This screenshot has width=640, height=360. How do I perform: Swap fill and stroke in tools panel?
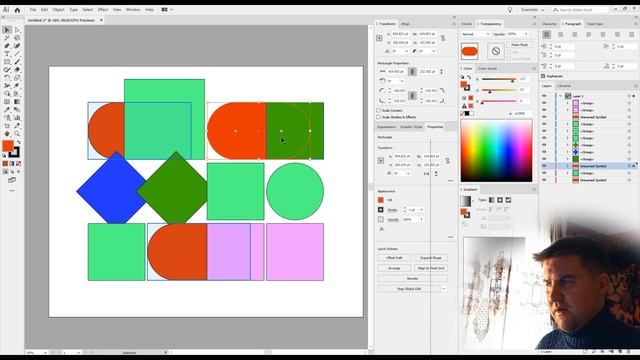click(x=18, y=142)
